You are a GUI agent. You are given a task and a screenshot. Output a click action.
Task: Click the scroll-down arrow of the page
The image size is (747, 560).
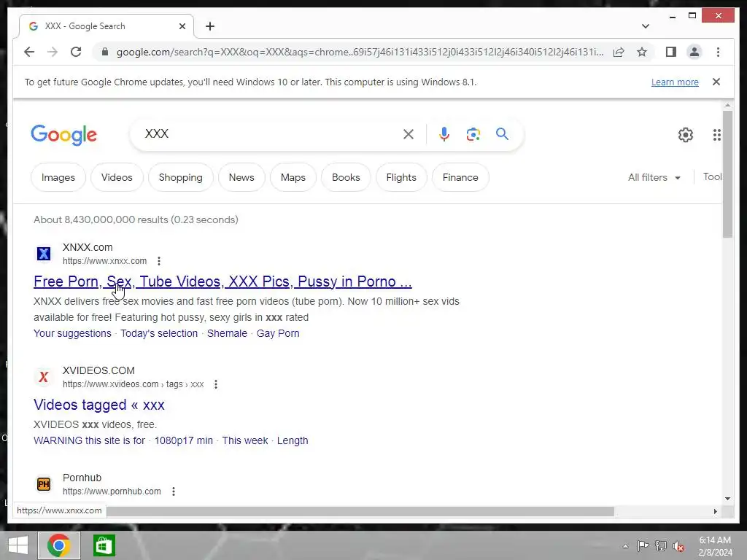pos(727,499)
